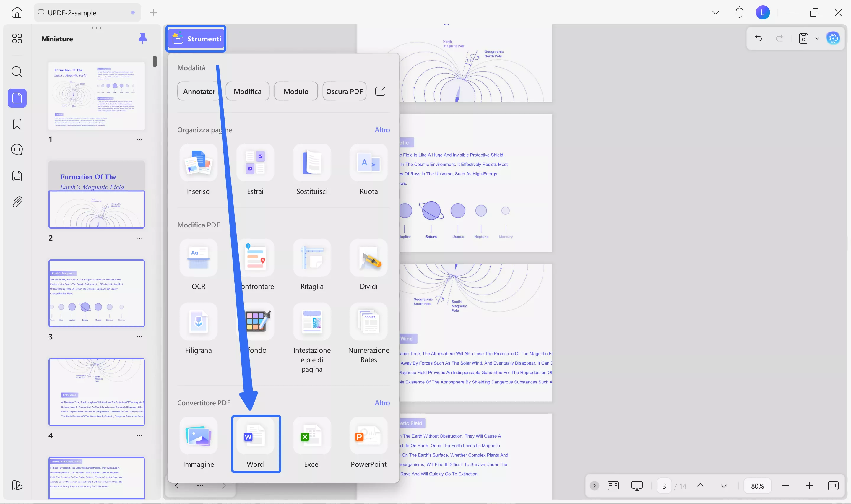
Task: Switch to Modulo mode
Action: tap(296, 91)
